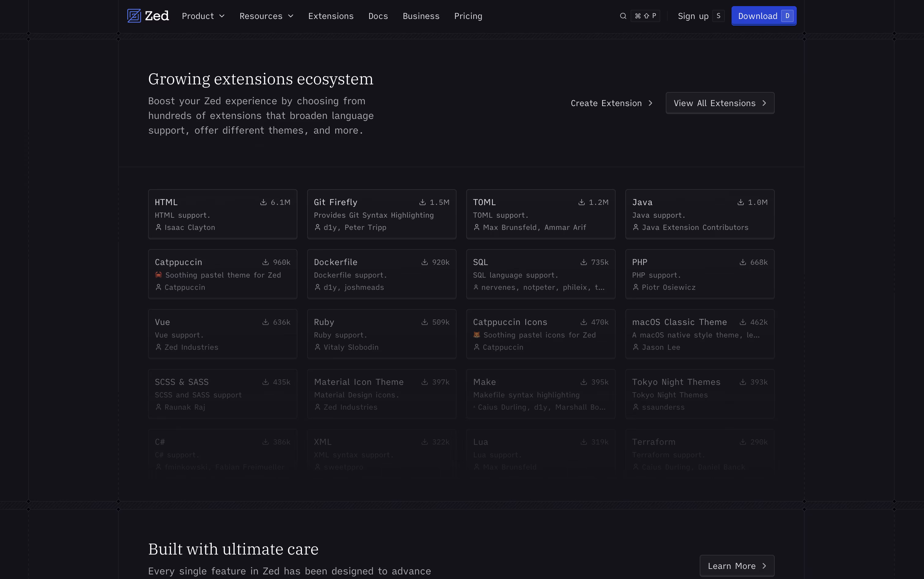
Task: Click the Catppuccin theme emoji icon
Action: coord(158,275)
